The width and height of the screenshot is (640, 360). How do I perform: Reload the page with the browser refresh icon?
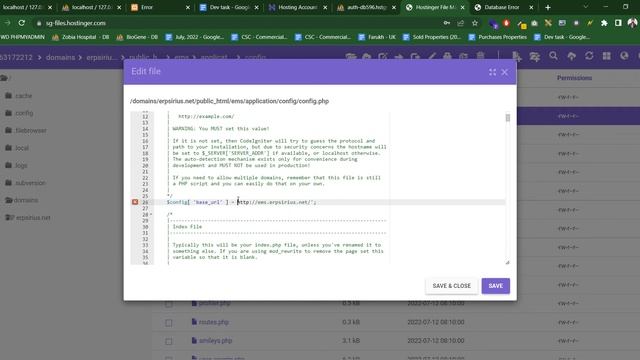[22, 23]
